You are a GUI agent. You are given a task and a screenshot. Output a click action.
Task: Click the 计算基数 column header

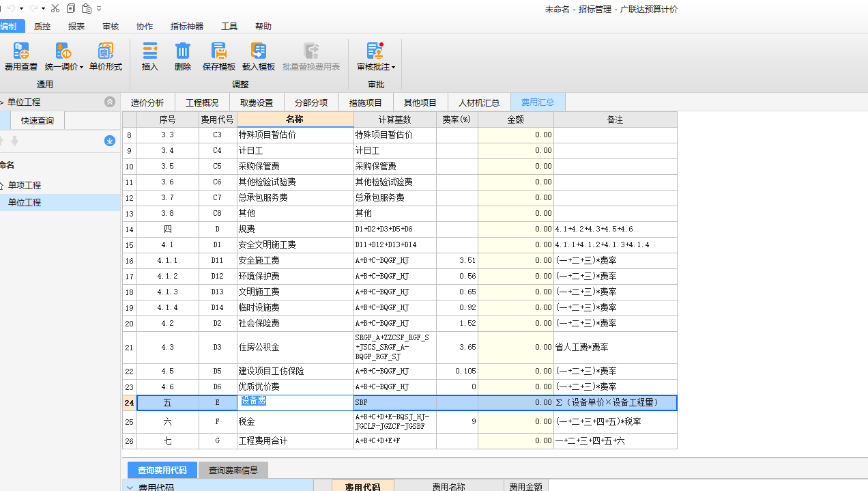[395, 120]
